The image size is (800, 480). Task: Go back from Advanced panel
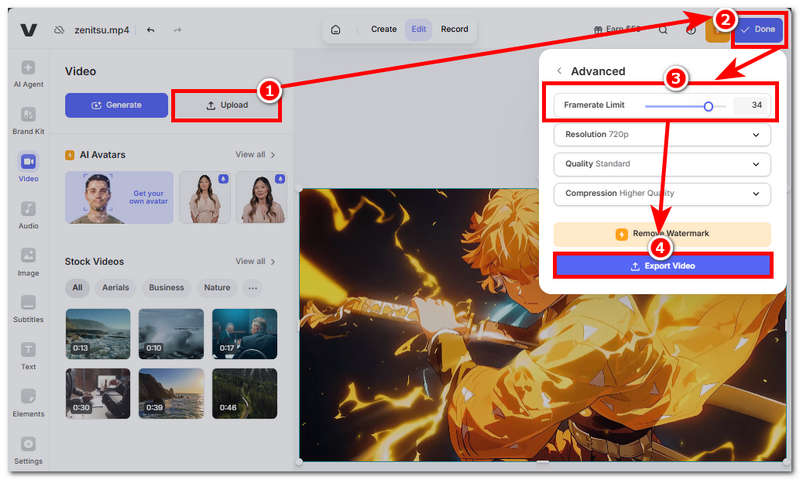click(x=559, y=71)
